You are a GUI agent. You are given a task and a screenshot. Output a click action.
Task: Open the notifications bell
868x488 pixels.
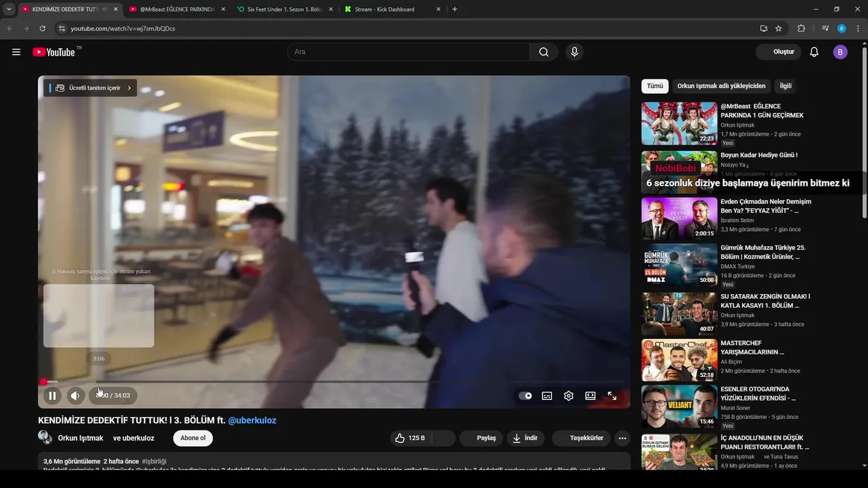(814, 52)
